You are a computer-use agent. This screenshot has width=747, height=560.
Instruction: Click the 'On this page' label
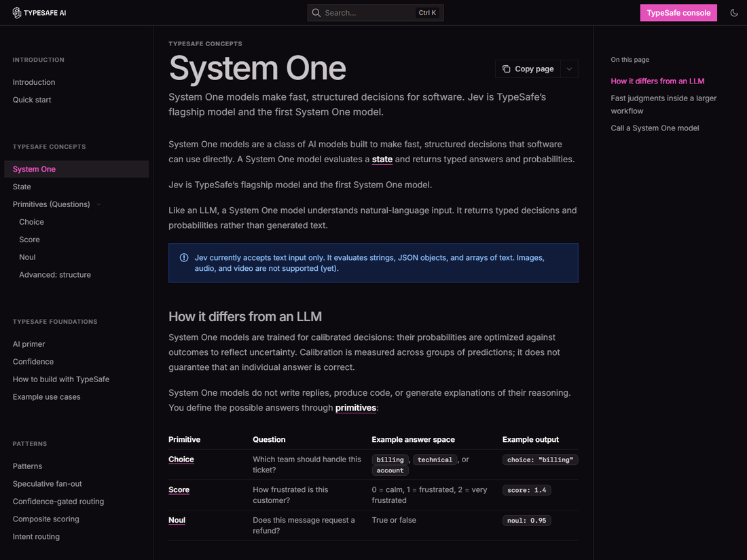click(x=630, y=60)
